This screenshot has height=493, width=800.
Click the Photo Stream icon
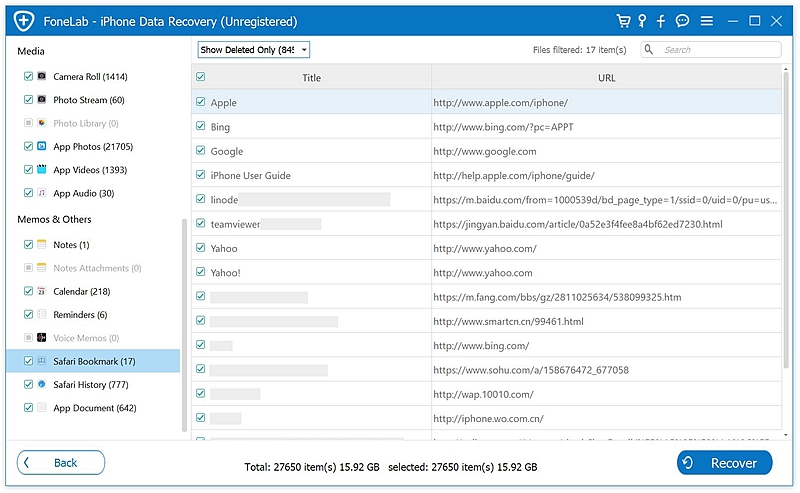tap(42, 100)
